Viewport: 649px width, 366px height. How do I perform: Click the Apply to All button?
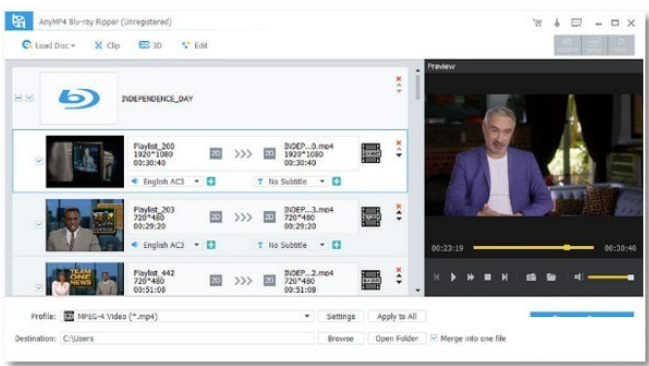(397, 316)
